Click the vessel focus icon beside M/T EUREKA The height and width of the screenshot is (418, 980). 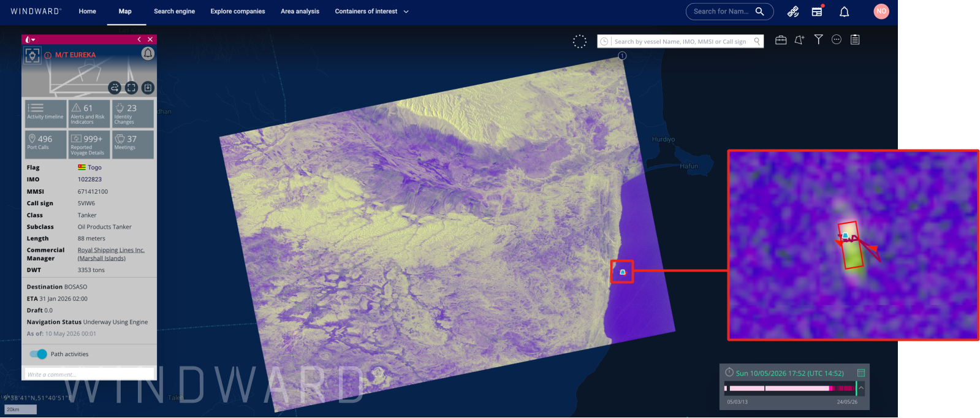coord(32,55)
